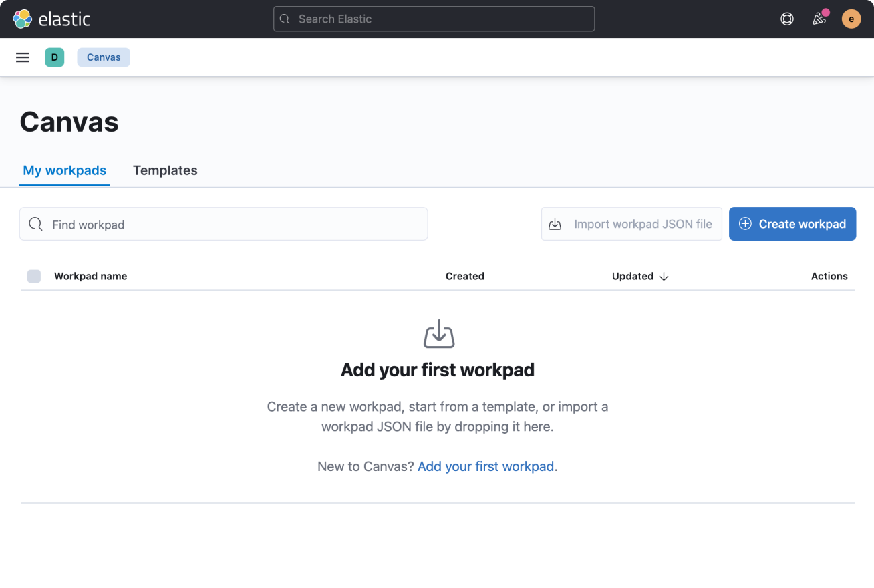Click the Elastic logo in the header
Viewport: 874px width, 588px height.
click(51, 19)
